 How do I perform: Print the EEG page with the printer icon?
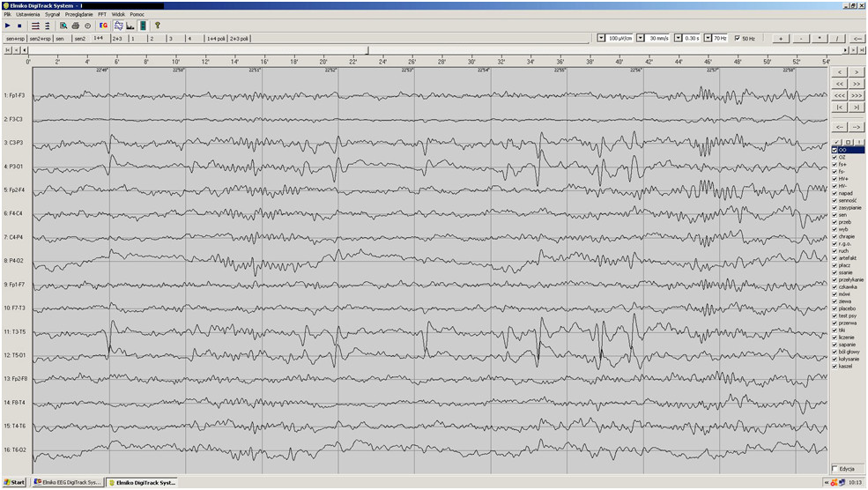click(x=75, y=26)
